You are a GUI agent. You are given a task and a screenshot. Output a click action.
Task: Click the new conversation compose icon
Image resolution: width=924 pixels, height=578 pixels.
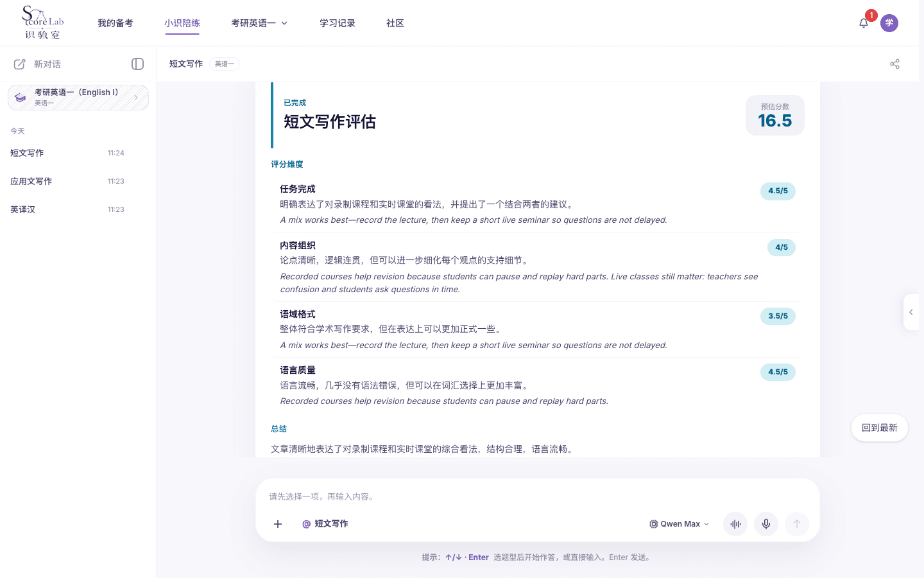[x=20, y=64]
